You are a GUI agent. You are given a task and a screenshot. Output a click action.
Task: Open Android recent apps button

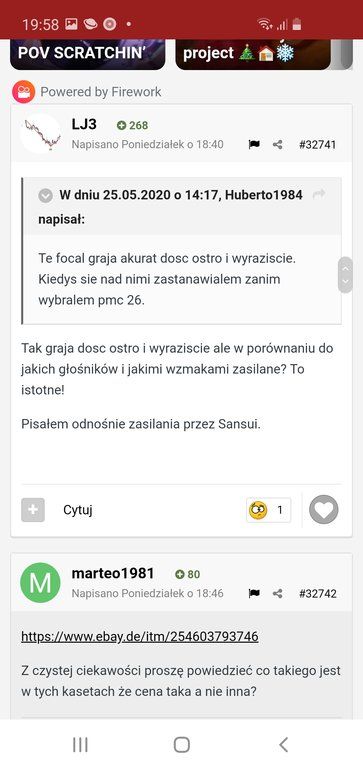(x=80, y=744)
